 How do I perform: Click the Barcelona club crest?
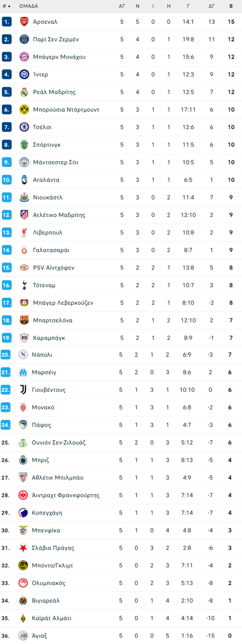click(24, 320)
